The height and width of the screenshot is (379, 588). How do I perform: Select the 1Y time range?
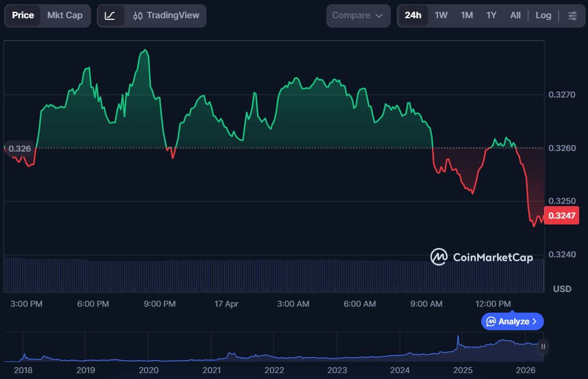(491, 16)
